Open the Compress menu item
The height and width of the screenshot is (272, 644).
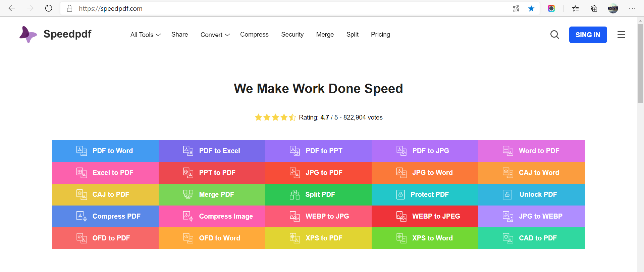point(254,35)
